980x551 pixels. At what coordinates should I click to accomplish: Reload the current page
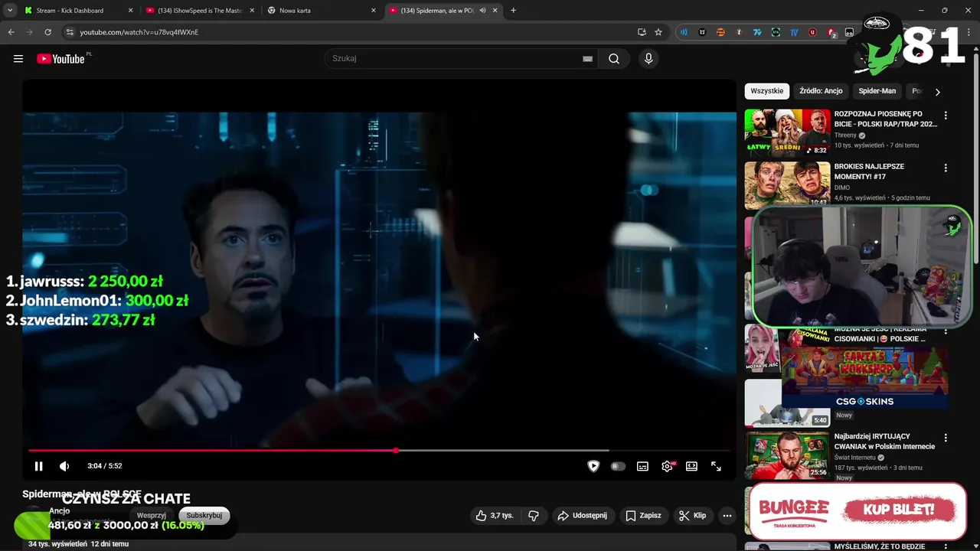click(x=47, y=32)
